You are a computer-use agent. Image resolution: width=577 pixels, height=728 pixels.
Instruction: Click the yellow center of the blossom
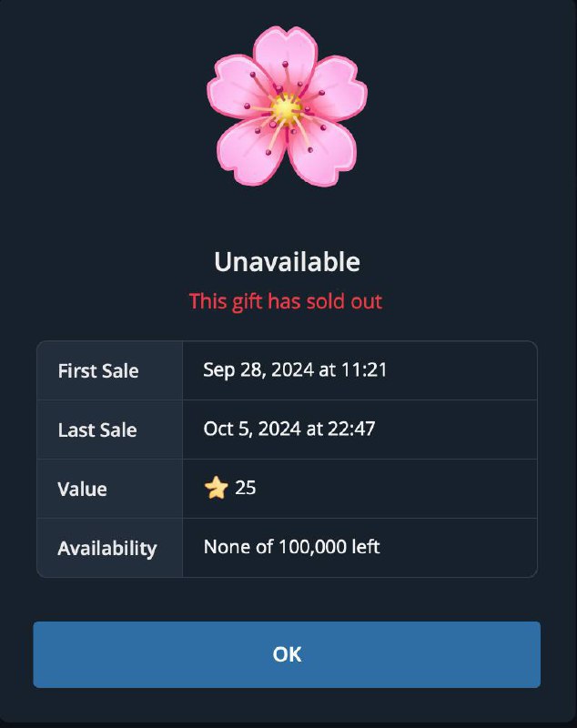286,110
